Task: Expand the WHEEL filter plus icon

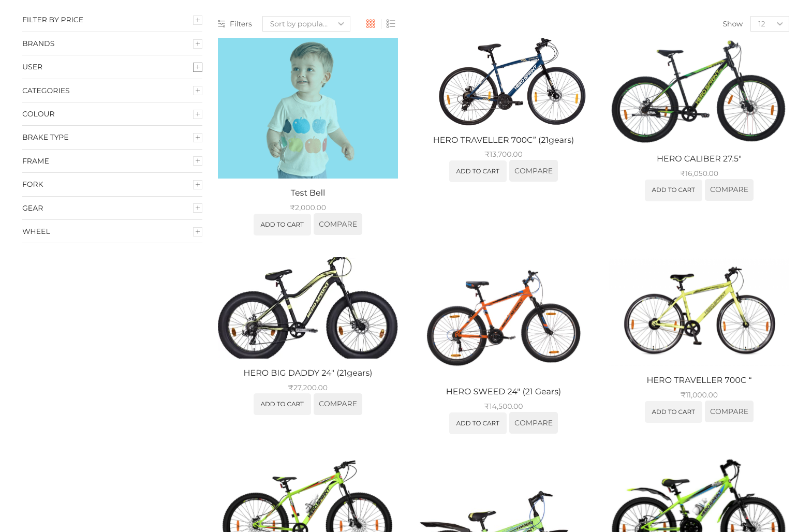Action: pyautogui.click(x=198, y=232)
